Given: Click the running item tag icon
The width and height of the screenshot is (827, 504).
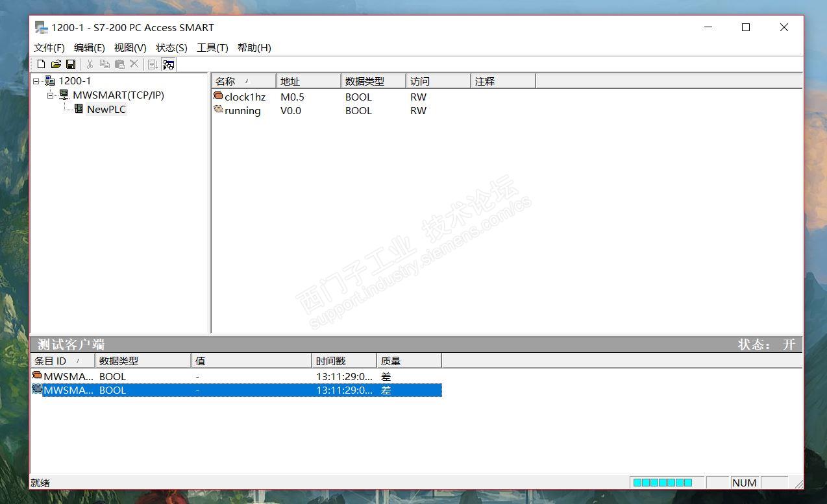Looking at the screenshot, I should click(x=218, y=110).
